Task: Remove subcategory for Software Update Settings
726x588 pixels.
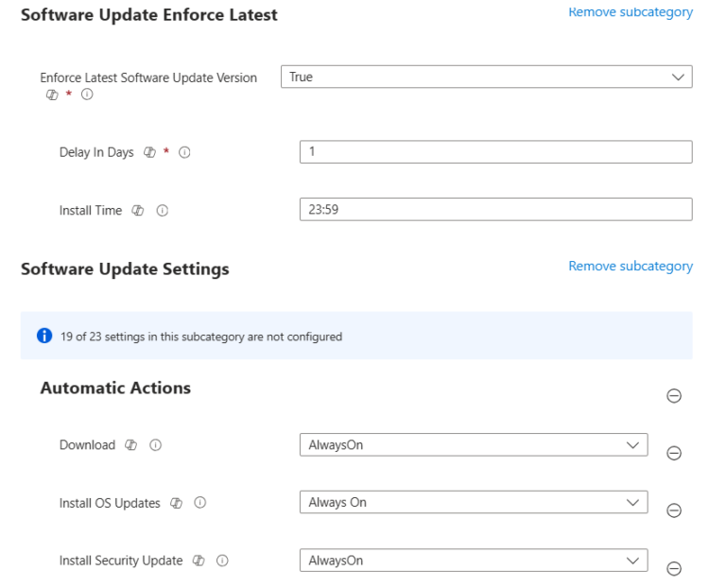Action: pyautogui.click(x=631, y=267)
